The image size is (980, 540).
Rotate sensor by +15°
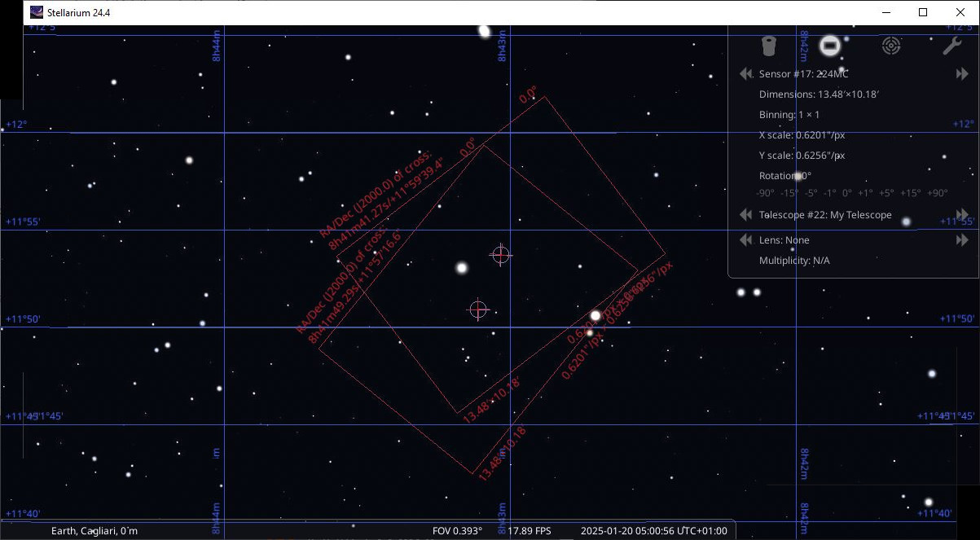[x=909, y=193]
